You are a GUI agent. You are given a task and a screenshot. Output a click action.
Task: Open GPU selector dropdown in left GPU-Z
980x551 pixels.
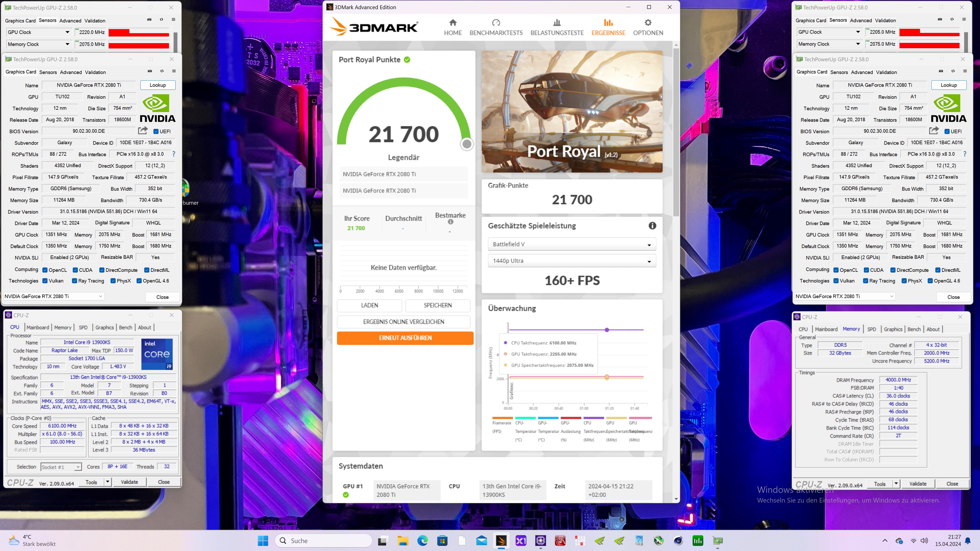click(54, 296)
